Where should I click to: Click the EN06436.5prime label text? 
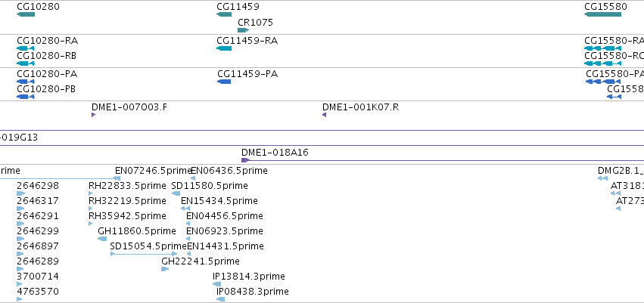pos(229,171)
